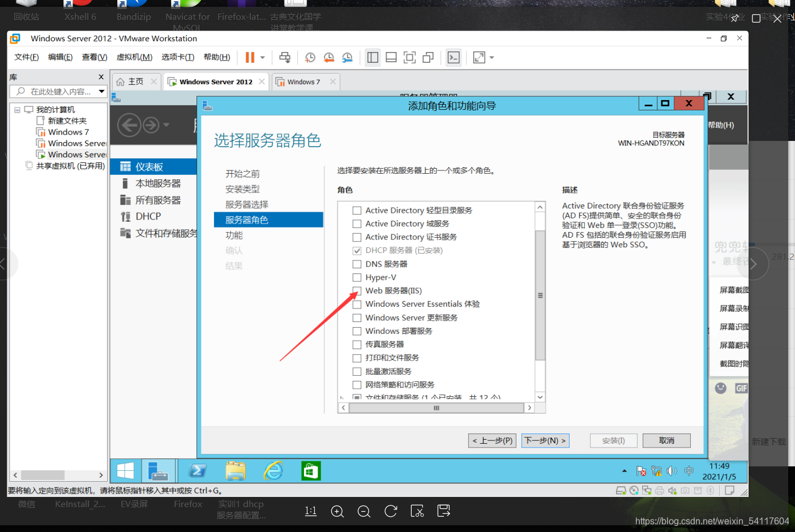Open the 编辑(E) menu
The height and width of the screenshot is (532, 795).
[61, 57]
